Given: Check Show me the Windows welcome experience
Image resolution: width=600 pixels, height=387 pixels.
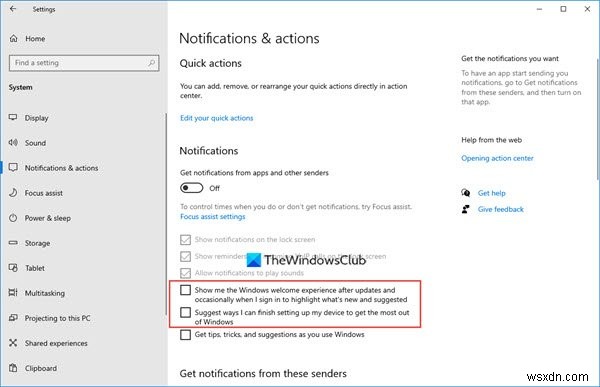Looking at the screenshot, I should click(x=185, y=290).
